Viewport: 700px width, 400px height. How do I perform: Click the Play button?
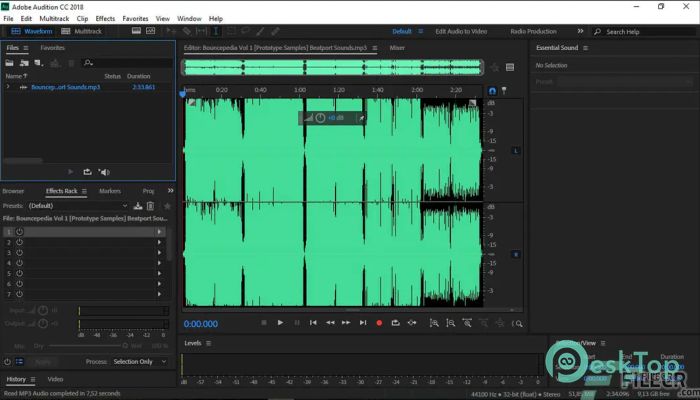[x=280, y=322]
